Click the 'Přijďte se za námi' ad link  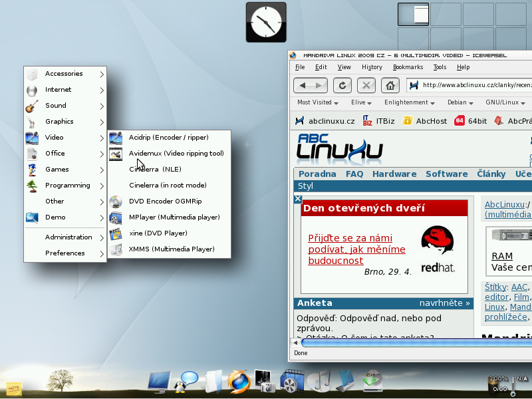pos(356,249)
